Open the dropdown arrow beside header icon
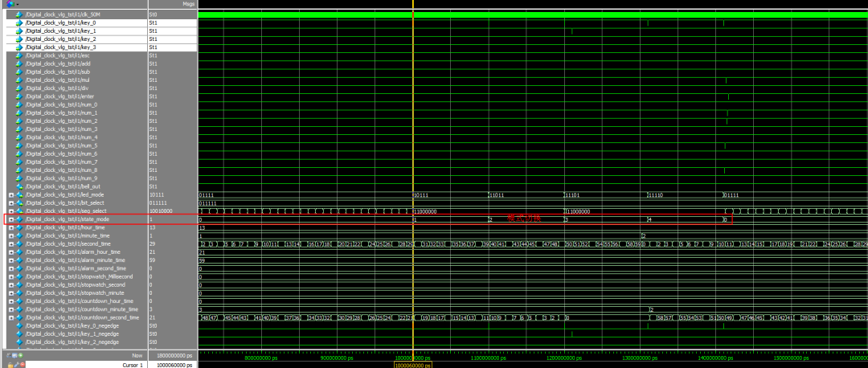The height and width of the screenshot is (368, 868). coord(16,4)
